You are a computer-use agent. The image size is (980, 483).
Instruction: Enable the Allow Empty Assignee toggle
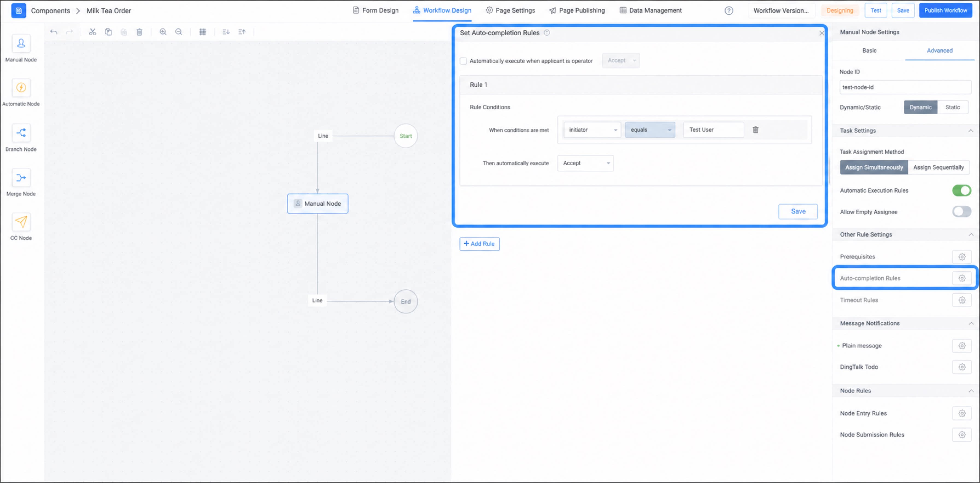961,212
